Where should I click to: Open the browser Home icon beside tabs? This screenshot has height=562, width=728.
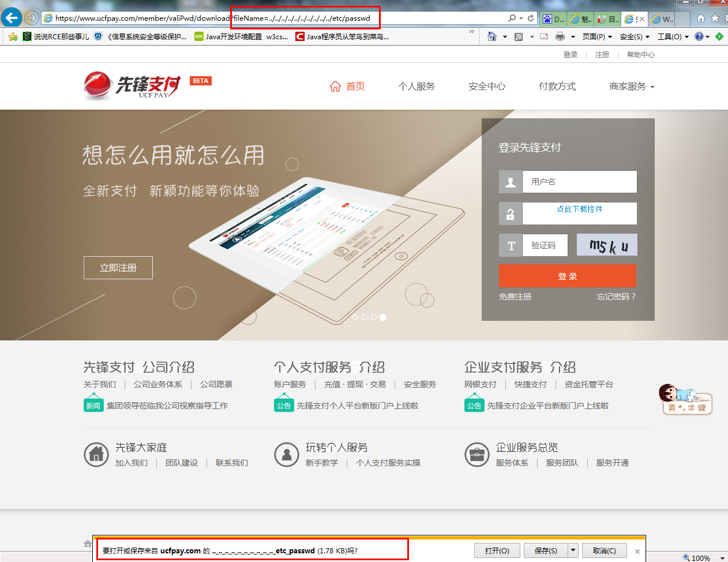click(701, 18)
